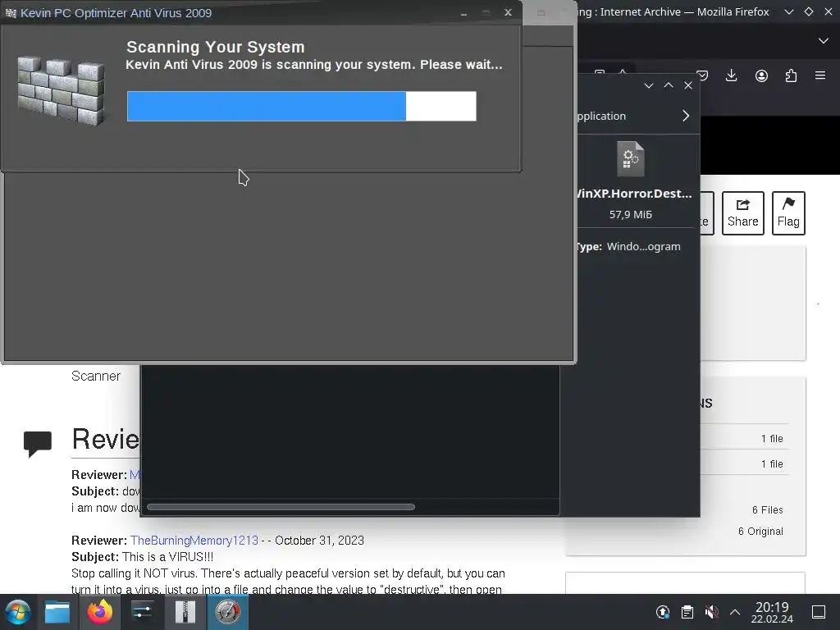The height and width of the screenshot is (630, 840).
Task: Click the WinXP.Horror.Dest... executable file icon
Action: (631, 158)
